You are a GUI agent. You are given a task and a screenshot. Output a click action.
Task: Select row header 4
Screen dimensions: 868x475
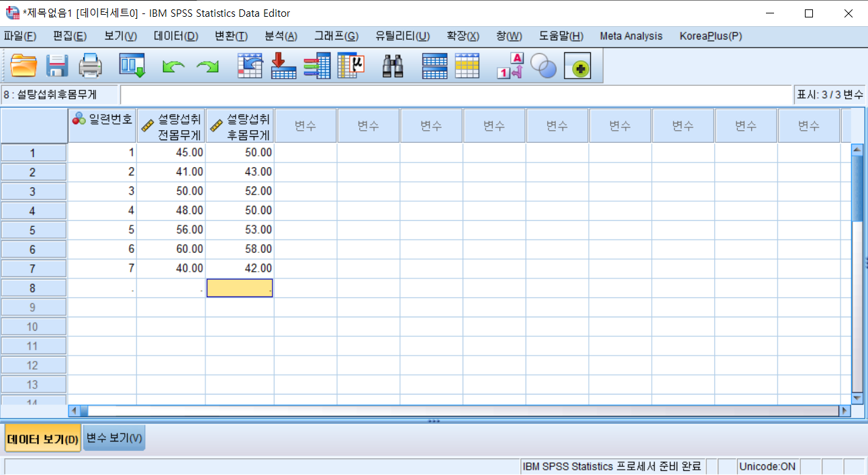(33, 211)
